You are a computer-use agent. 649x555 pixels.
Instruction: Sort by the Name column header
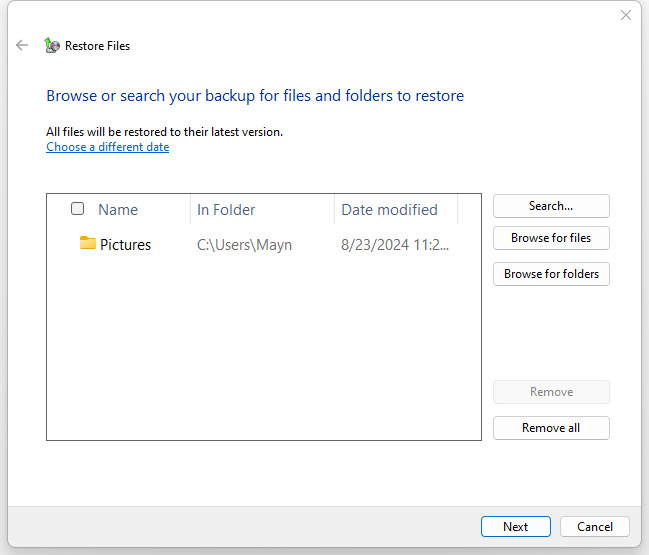[x=118, y=210]
